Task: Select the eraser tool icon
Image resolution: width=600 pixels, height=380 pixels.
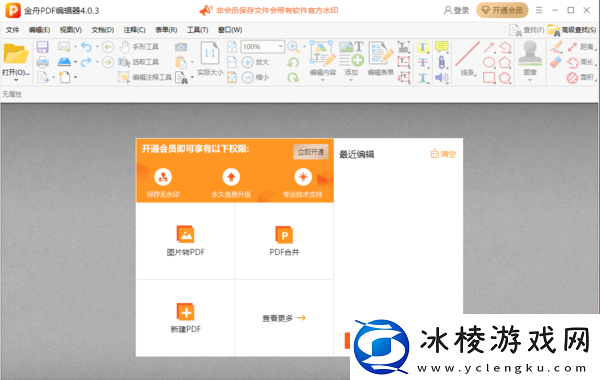Action: [556, 62]
